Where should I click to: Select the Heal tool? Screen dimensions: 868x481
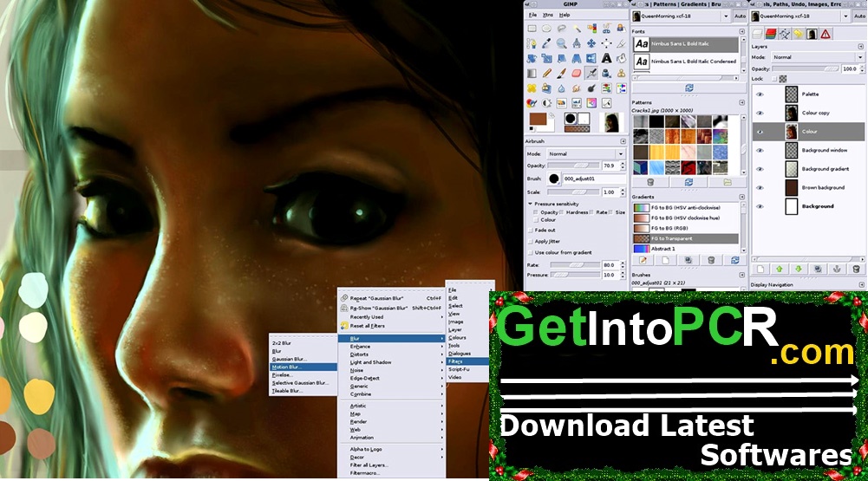[532, 88]
